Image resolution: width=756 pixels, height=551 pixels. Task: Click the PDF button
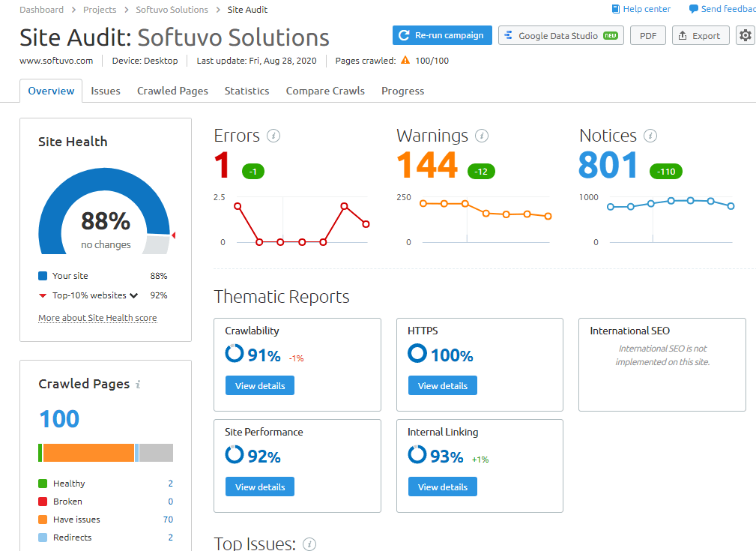(x=648, y=35)
